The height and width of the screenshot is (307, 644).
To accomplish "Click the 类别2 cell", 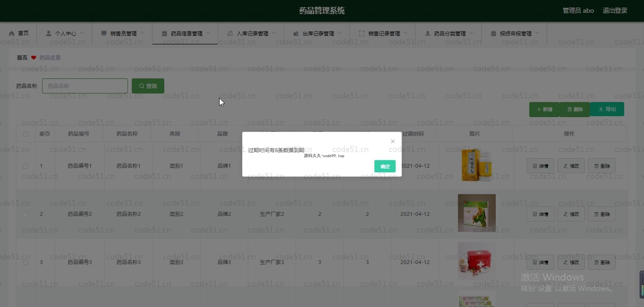I will [176, 214].
